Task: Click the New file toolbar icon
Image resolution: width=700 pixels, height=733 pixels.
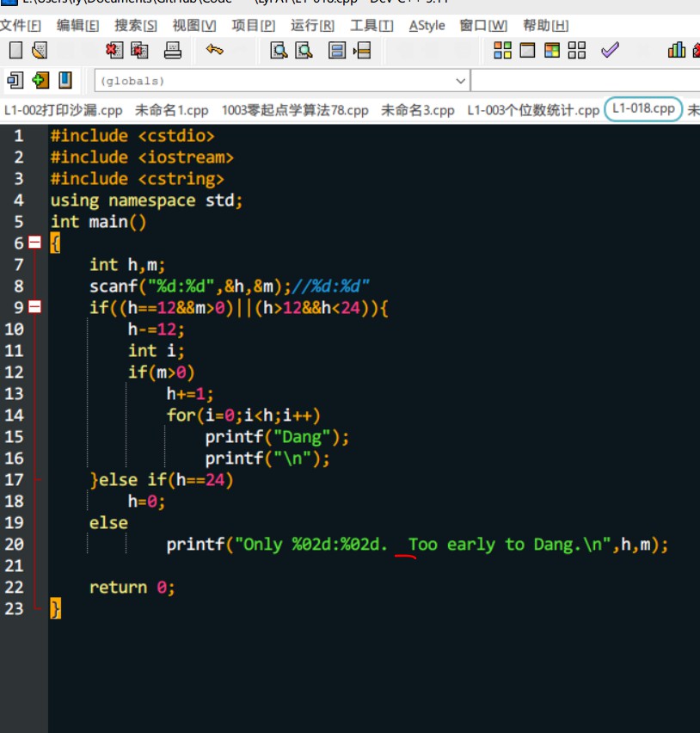Action: 15,50
